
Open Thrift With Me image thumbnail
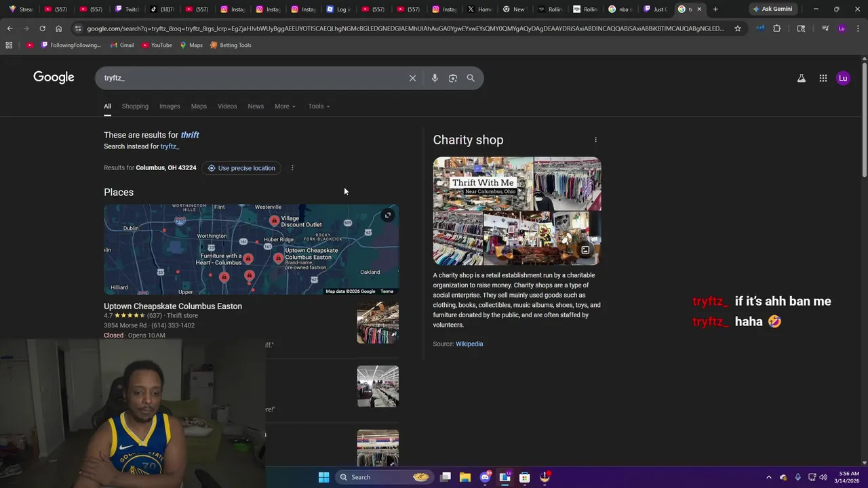pos(484,184)
